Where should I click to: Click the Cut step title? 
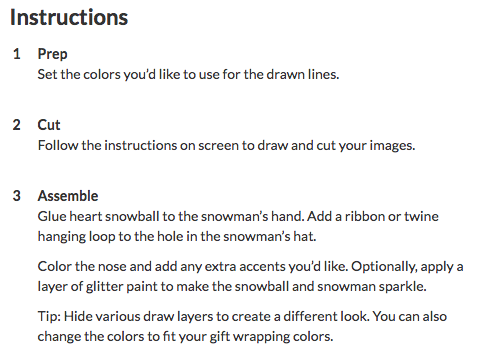49,125
